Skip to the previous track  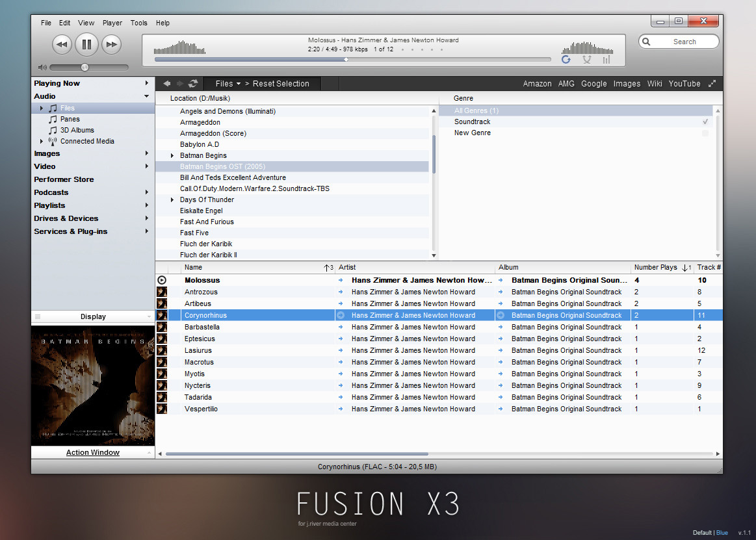62,44
